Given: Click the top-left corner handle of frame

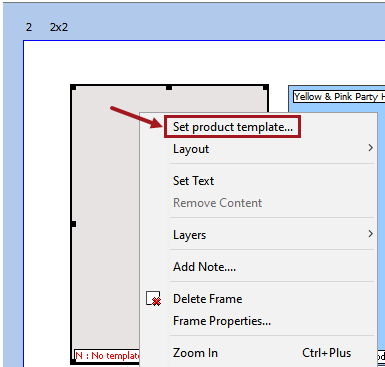Looking at the screenshot, I should click(73, 88).
